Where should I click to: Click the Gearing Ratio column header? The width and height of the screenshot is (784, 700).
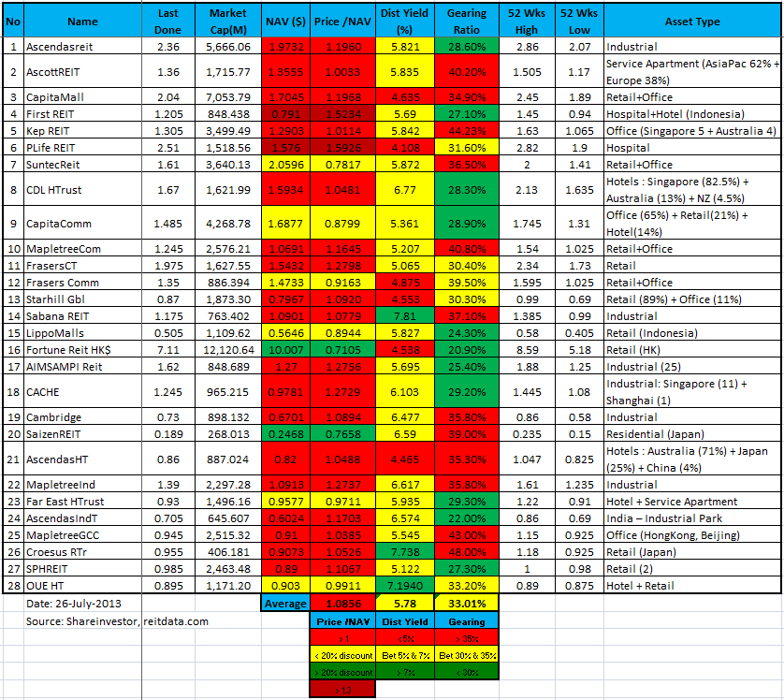[x=467, y=22]
